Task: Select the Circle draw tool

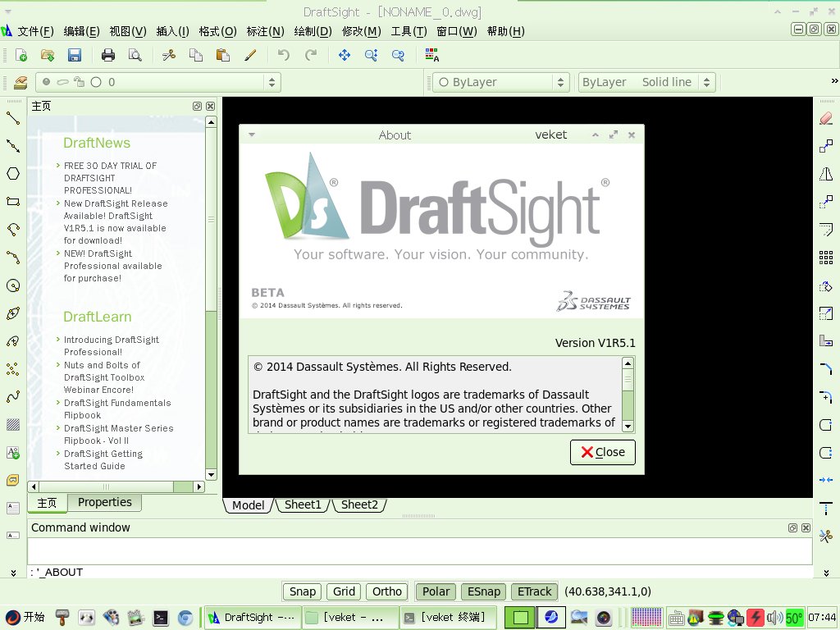Action: [x=13, y=285]
